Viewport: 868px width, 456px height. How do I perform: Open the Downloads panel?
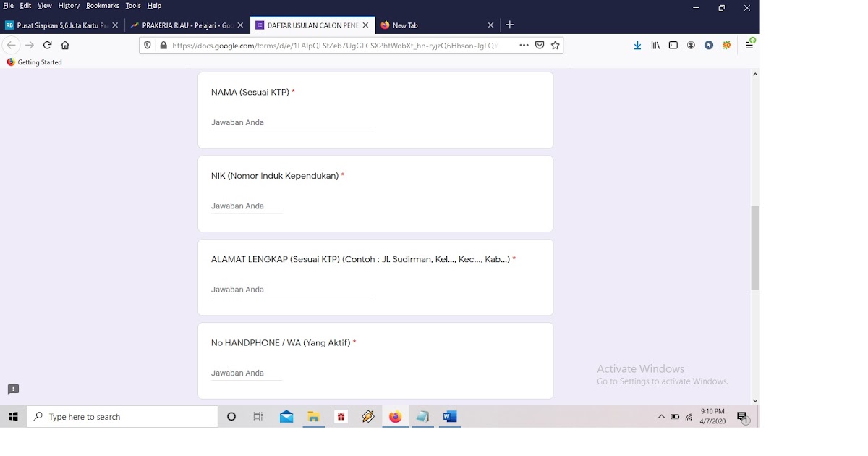(637, 45)
